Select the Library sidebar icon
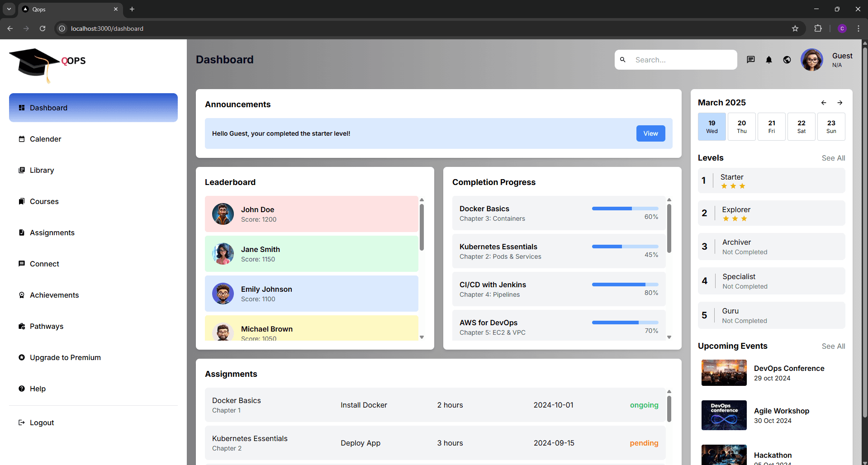The width and height of the screenshot is (868, 465). coord(22,170)
